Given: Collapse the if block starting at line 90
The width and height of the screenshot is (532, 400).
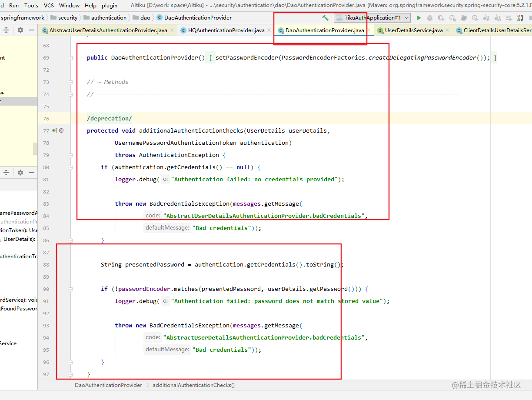Looking at the screenshot, I should tap(70, 289).
